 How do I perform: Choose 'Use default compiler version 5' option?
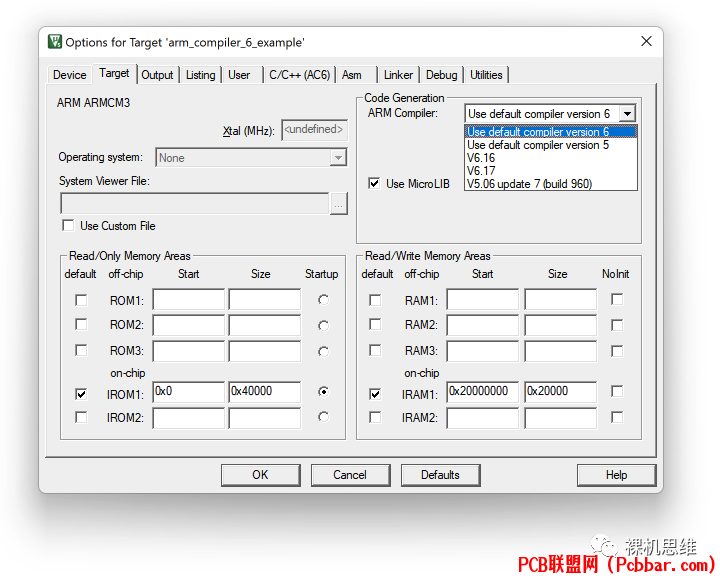coord(551,145)
